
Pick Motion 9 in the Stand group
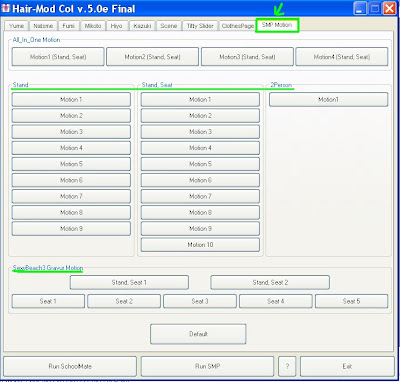[x=71, y=229]
